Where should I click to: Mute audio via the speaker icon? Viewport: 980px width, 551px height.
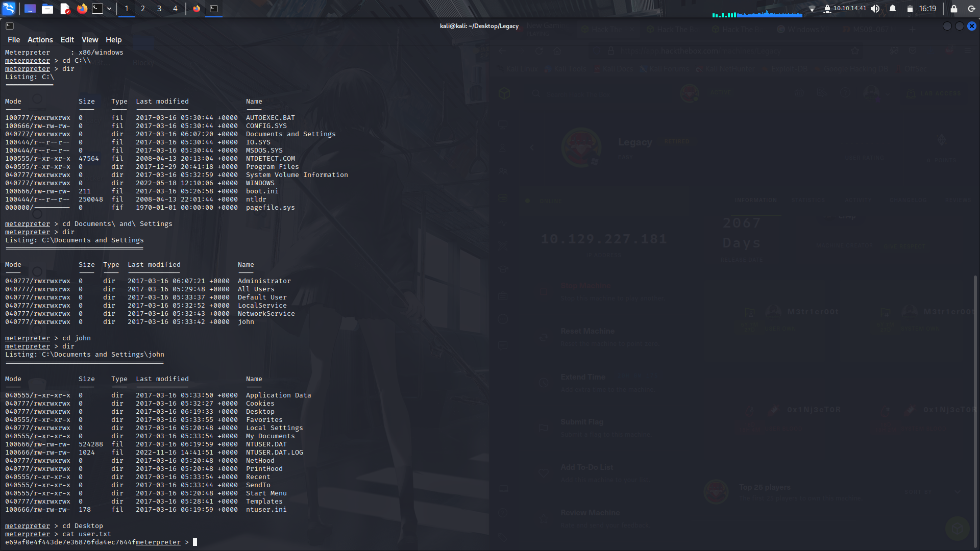(x=875, y=8)
